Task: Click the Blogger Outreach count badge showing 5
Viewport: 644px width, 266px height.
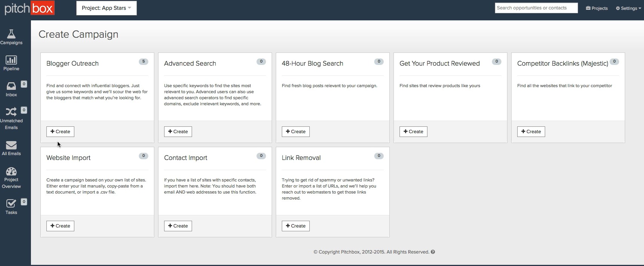Action: coord(143,62)
